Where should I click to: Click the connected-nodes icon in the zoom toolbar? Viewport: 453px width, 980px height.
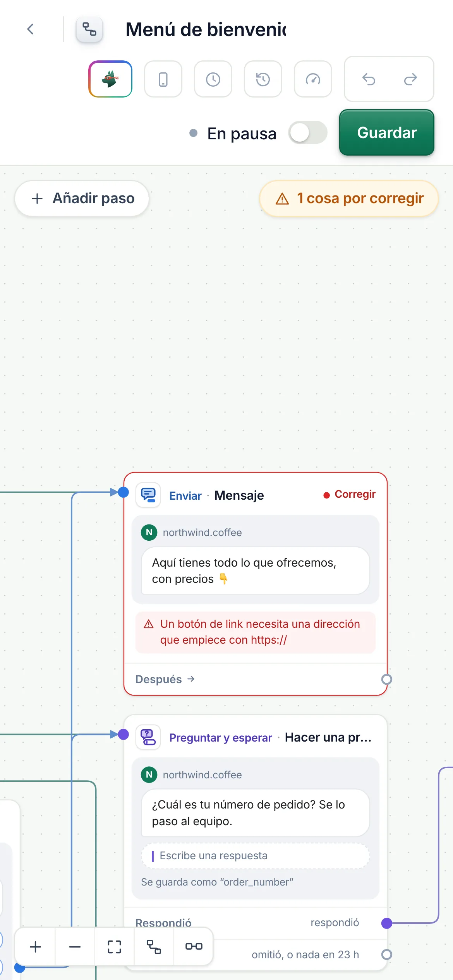click(x=194, y=947)
